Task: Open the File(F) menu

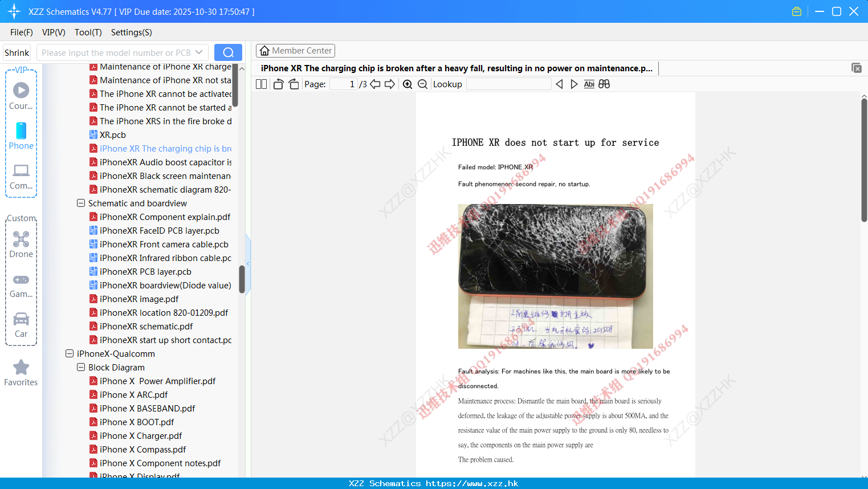Action: [x=22, y=32]
